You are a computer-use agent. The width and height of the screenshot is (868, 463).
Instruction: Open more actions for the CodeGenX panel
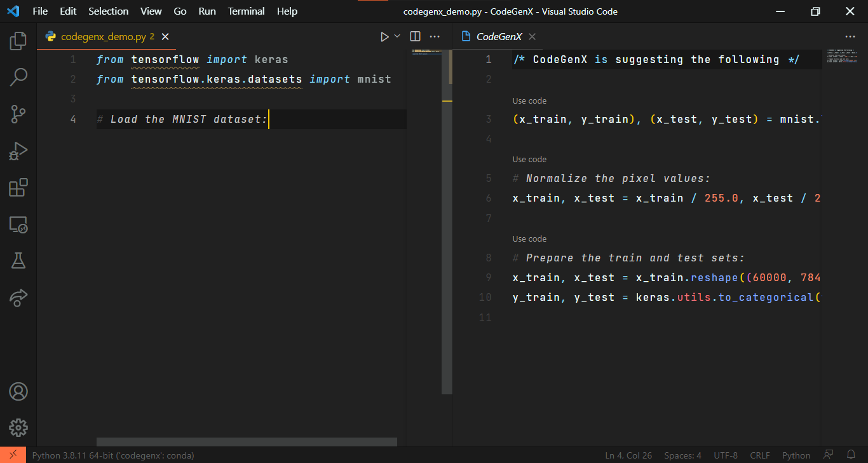[850, 37]
